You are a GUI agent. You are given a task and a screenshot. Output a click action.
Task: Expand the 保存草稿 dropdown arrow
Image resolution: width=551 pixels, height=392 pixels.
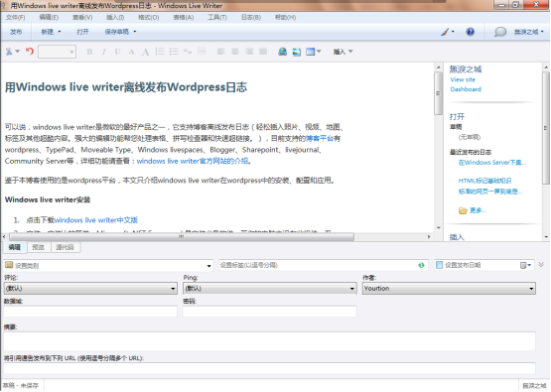[x=135, y=32]
